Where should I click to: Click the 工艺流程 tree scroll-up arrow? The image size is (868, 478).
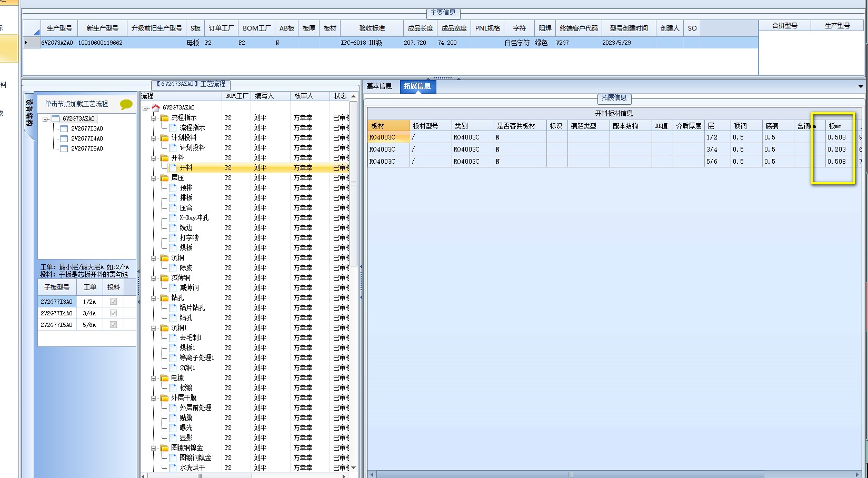pos(353,96)
